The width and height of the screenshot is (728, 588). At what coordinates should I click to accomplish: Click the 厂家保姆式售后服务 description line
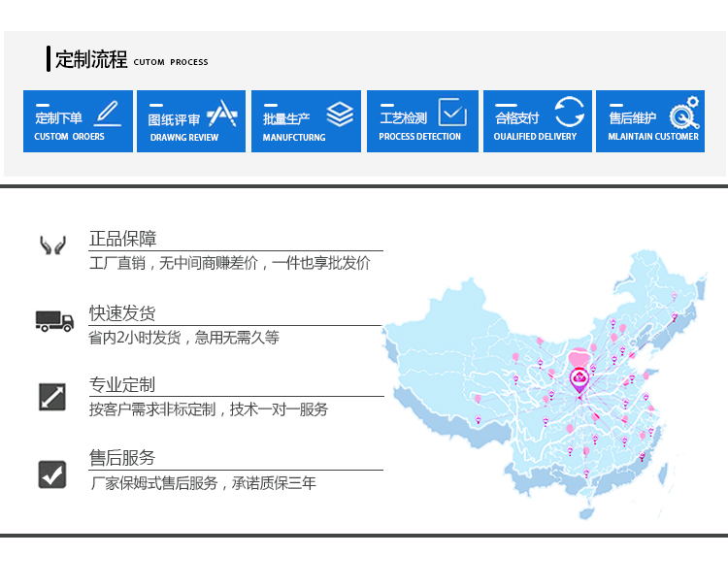coord(203,482)
